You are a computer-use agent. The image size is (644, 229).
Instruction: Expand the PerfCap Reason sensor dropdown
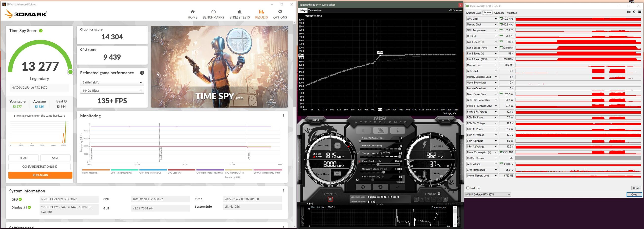[495, 158]
